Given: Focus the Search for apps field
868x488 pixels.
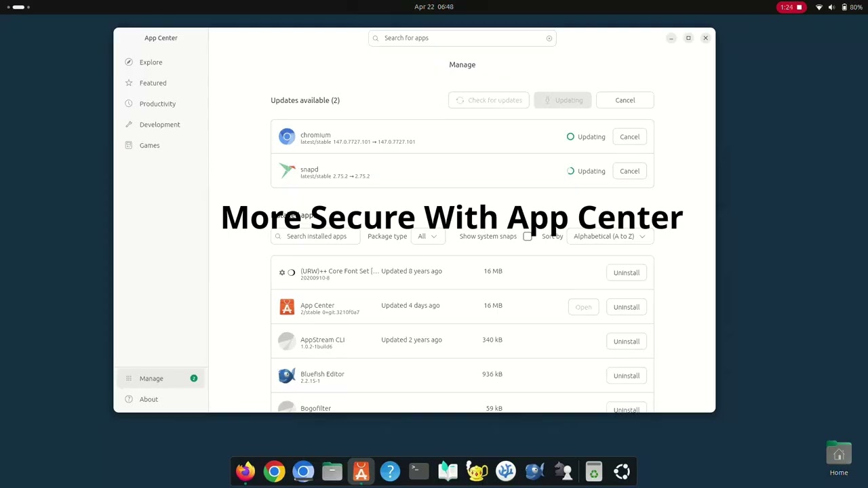Looking at the screenshot, I should point(462,38).
